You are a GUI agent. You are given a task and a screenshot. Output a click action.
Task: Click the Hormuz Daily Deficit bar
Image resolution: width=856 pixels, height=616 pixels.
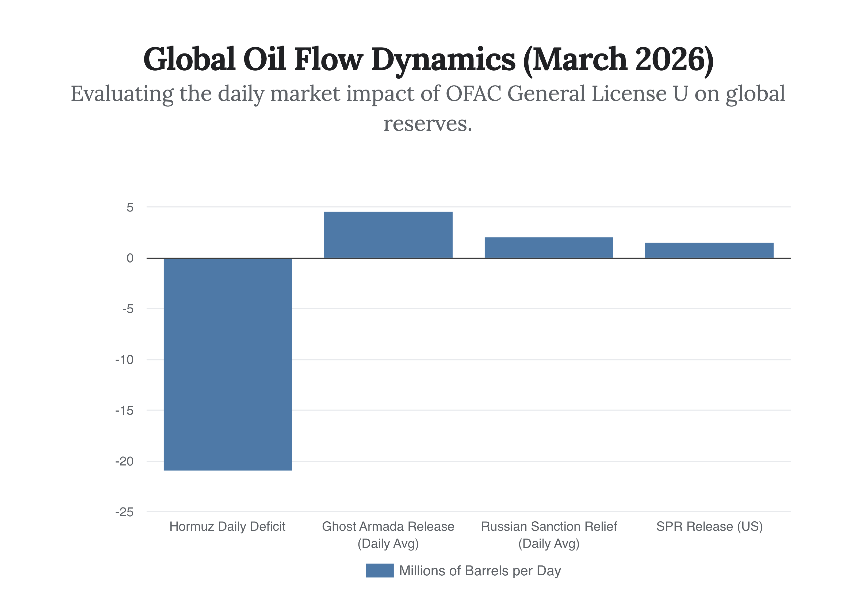click(228, 364)
